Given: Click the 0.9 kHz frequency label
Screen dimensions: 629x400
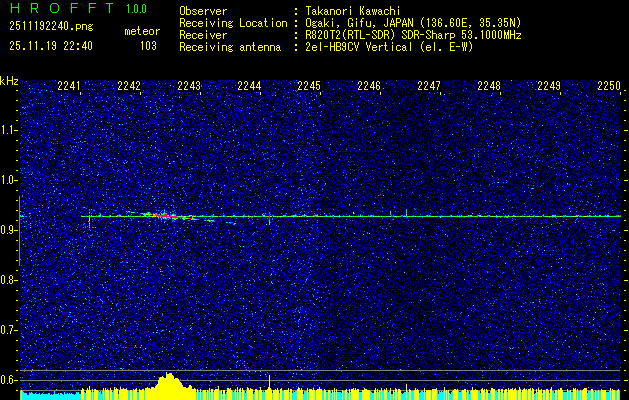Looking at the screenshot, I should tap(8, 230).
